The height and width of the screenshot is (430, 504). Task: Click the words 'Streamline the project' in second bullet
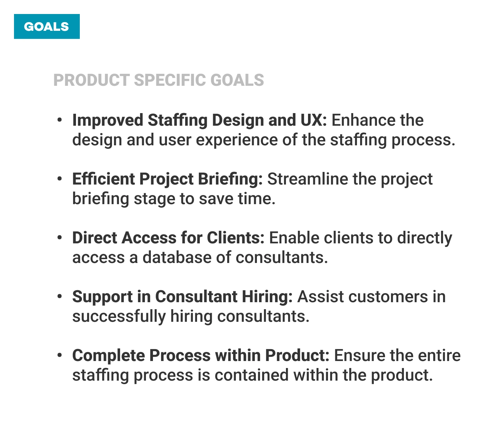tap(350, 179)
